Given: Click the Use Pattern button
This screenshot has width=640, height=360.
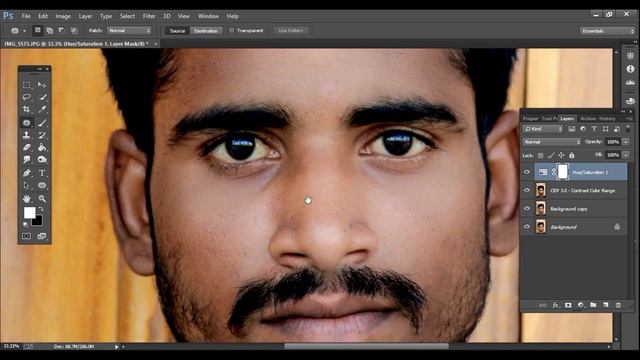Looking at the screenshot, I should [291, 31].
